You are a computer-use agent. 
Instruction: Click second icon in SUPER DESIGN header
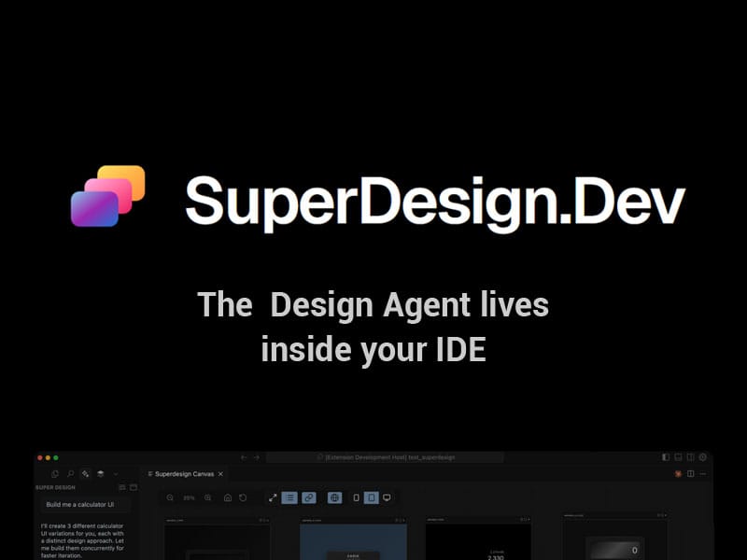tap(134, 487)
